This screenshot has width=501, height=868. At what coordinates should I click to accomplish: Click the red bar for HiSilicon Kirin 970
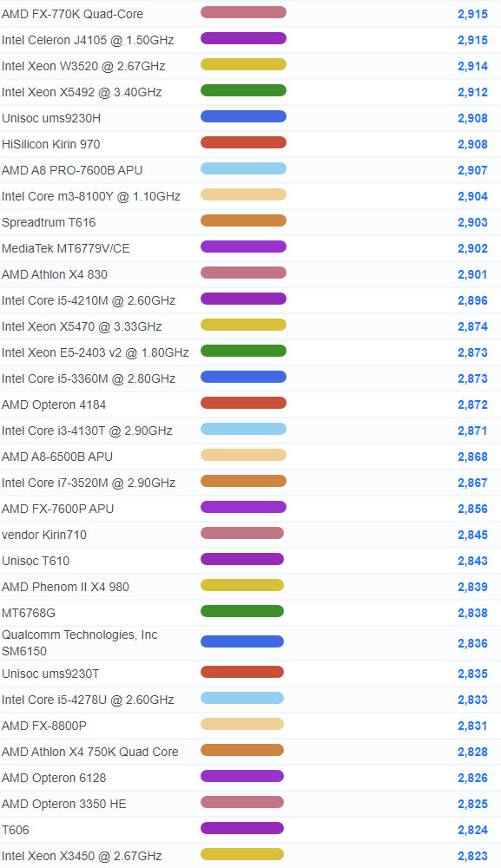tap(243, 142)
